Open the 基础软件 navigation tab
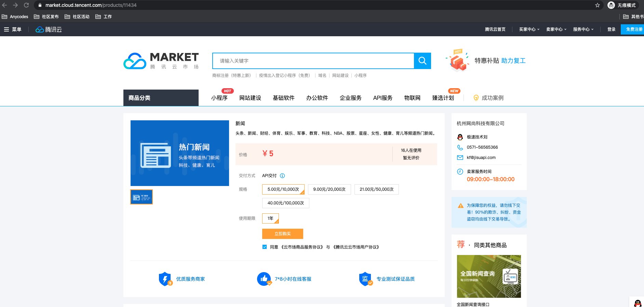 click(284, 98)
